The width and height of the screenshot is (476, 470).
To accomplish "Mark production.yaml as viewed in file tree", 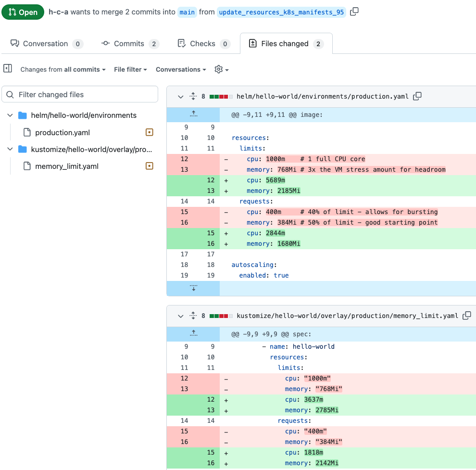I will click(x=149, y=132).
